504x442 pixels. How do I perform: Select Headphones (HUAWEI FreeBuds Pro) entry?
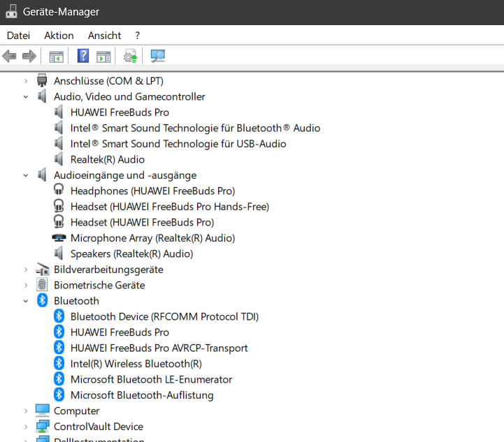[x=152, y=191]
